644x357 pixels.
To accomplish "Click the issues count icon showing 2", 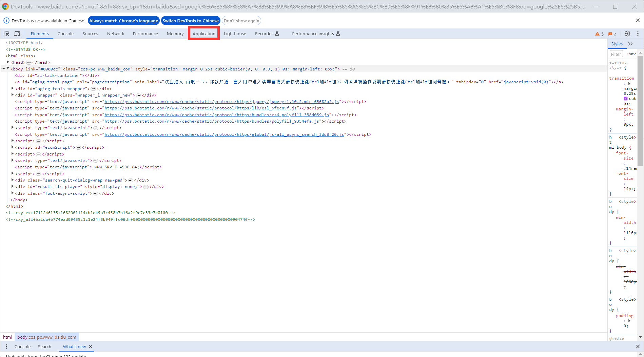I will [x=612, y=34].
